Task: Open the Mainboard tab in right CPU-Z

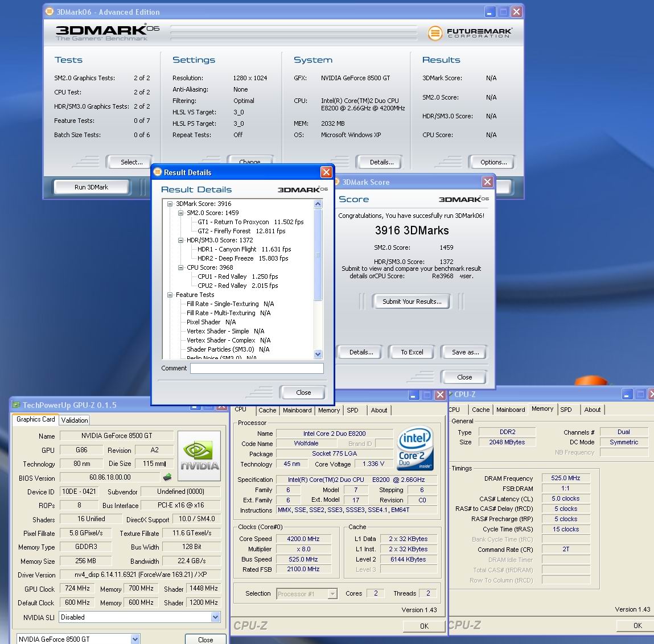Action: (511, 410)
